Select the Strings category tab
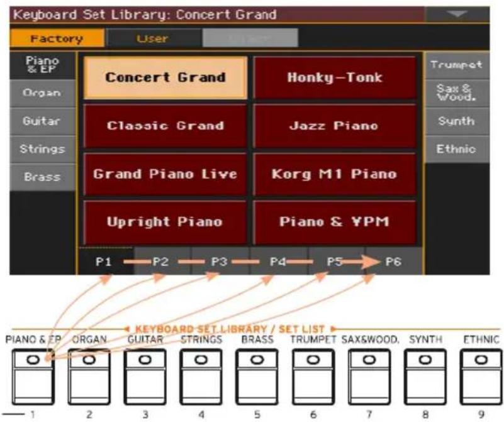504x422 pixels. (x=42, y=149)
